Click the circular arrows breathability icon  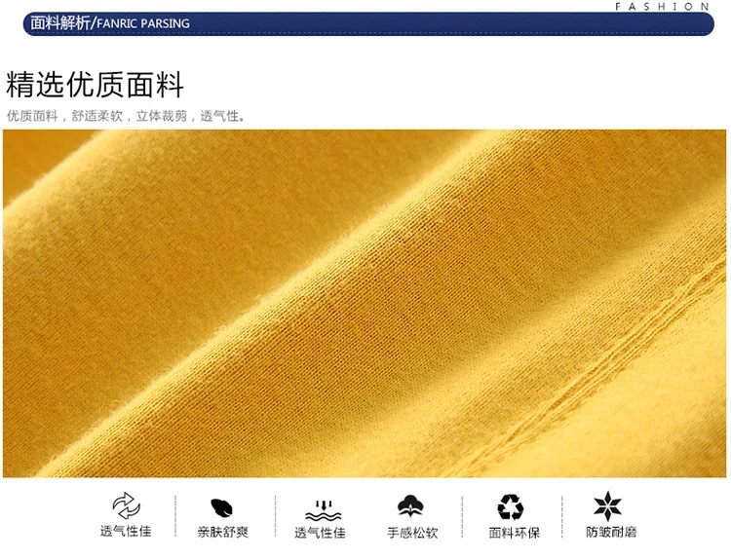click(x=126, y=506)
